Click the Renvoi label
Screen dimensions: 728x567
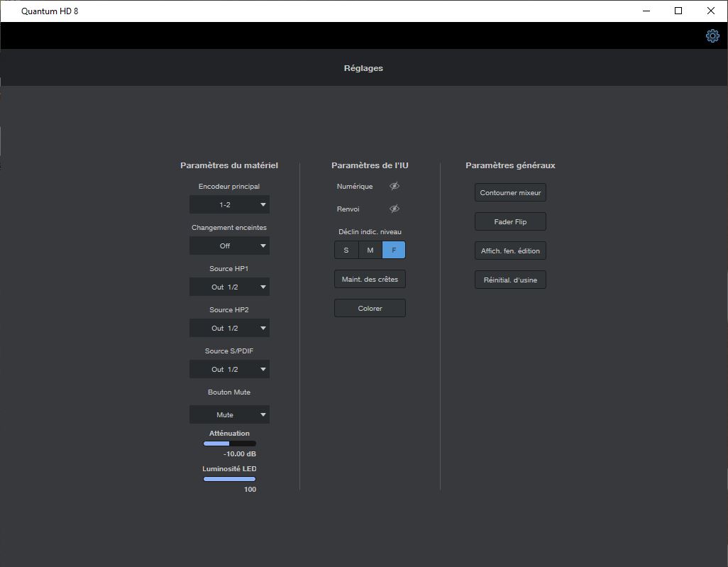[348, 209]
